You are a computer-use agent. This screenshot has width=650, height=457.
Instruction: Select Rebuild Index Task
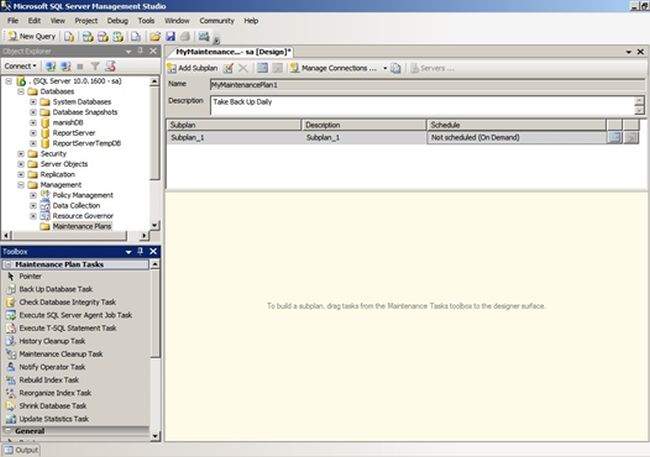click(49, 380)
